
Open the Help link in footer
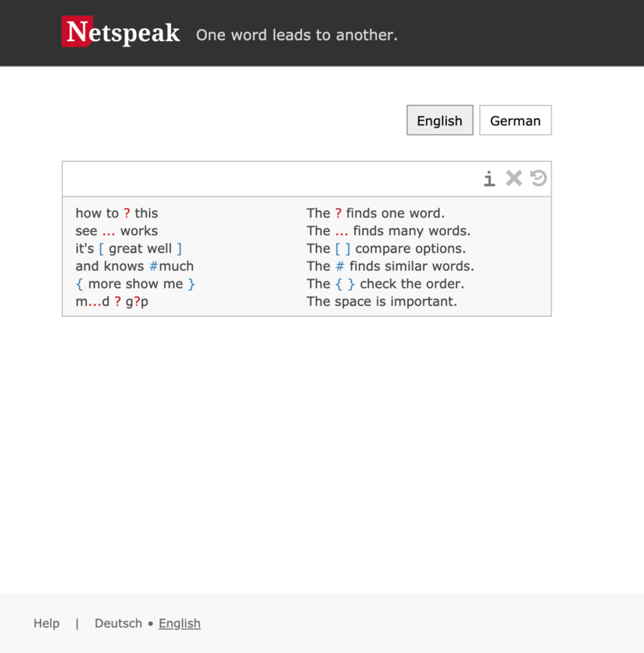click(x=47, y=623)
